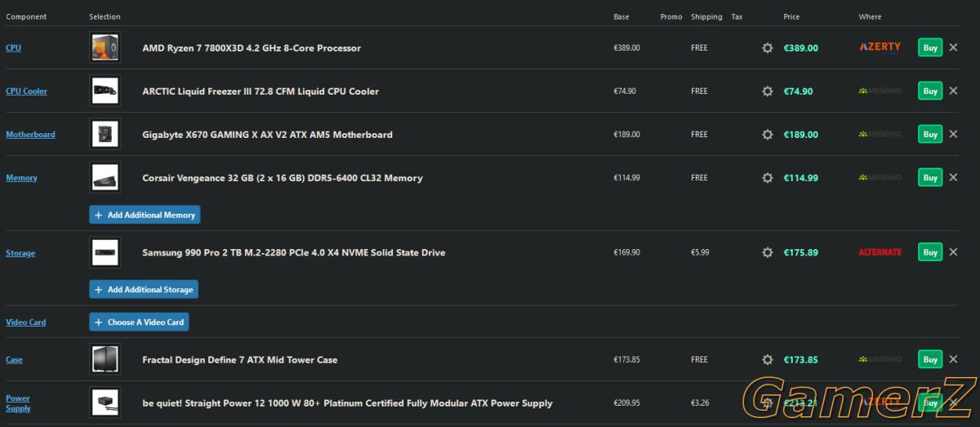The image size is (980, 427).
Task: Open the Video Card category link
Action: pyautogui.click(x=25, y=322)
